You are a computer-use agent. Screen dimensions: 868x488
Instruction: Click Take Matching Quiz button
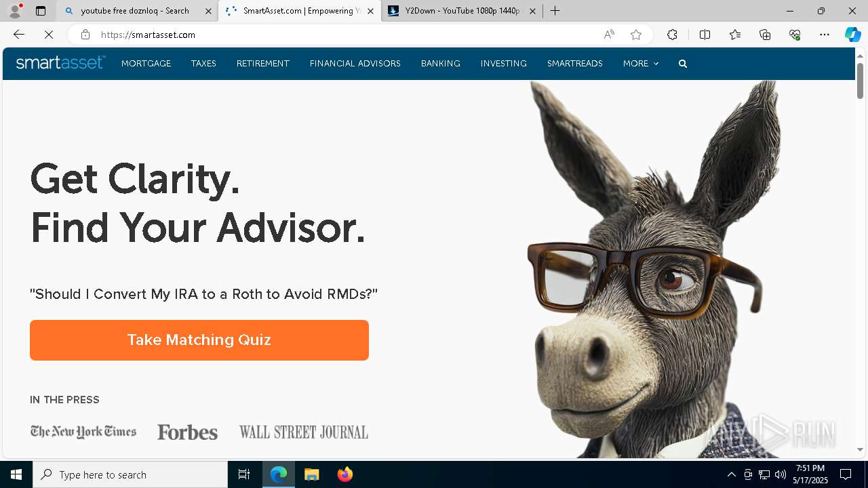[x=199, y=340]
